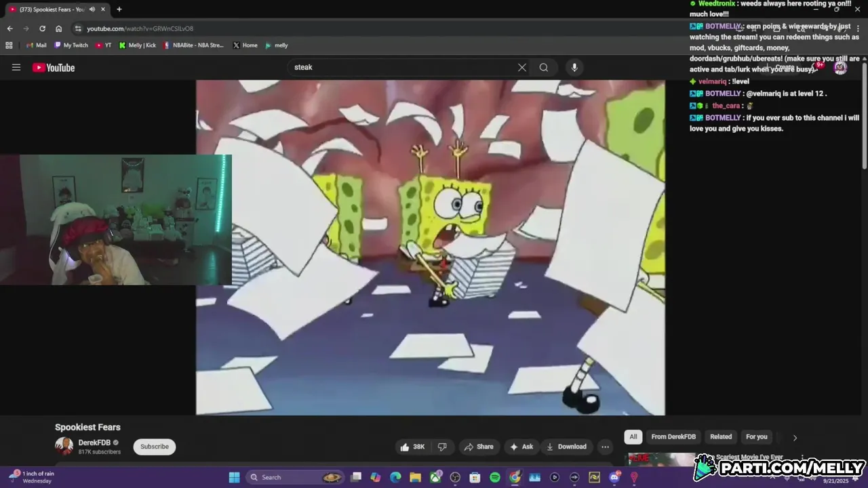Open the Scariest Movie recommended video thumbnail
Viewport: 868px width, 488px height.
(661, 460)
